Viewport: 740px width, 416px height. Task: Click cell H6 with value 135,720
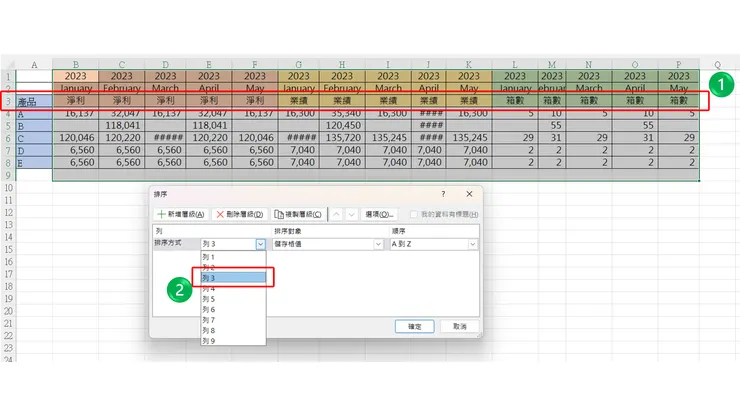pyautogui.click(x=342, y=138)
